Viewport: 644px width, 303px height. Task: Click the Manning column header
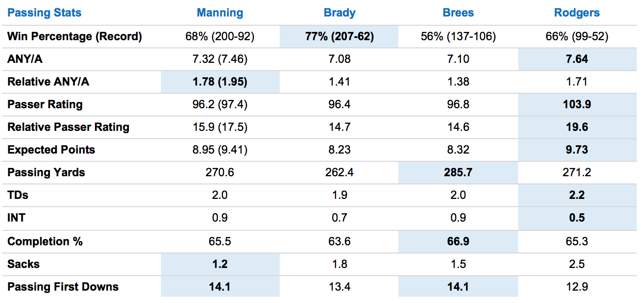click(x=220, y=13)
